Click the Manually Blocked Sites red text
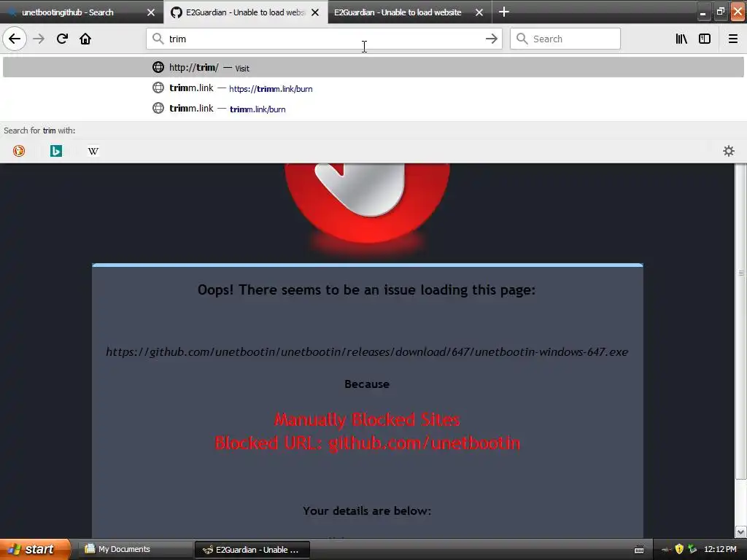 (367, 419)
